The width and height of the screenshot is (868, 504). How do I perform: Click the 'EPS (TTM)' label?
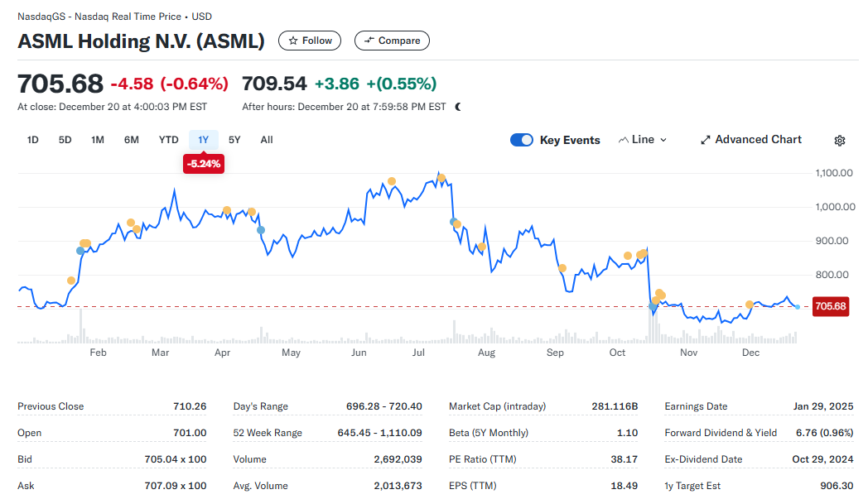click(x=472, y=486)
